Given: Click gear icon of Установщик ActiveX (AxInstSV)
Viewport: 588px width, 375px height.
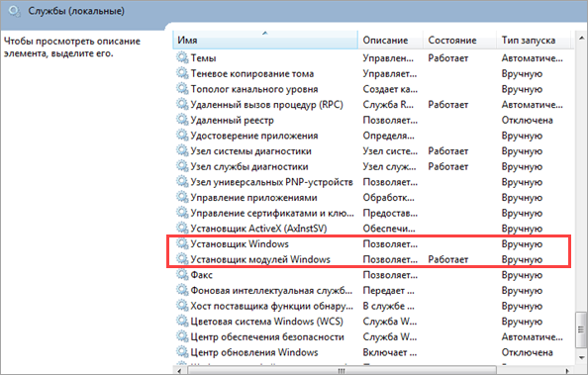Looking at the screenshot, I should 182,228.
